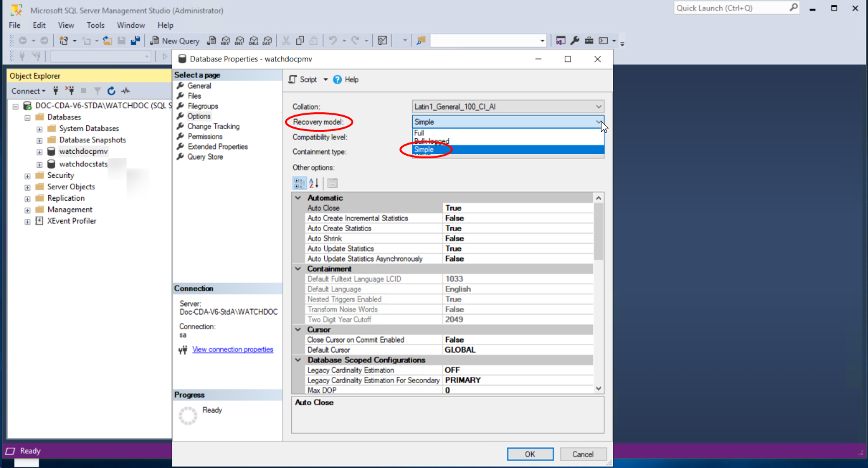
Task: Click the Alphabetical sort icon in property grid
Action: coord(314,184)
